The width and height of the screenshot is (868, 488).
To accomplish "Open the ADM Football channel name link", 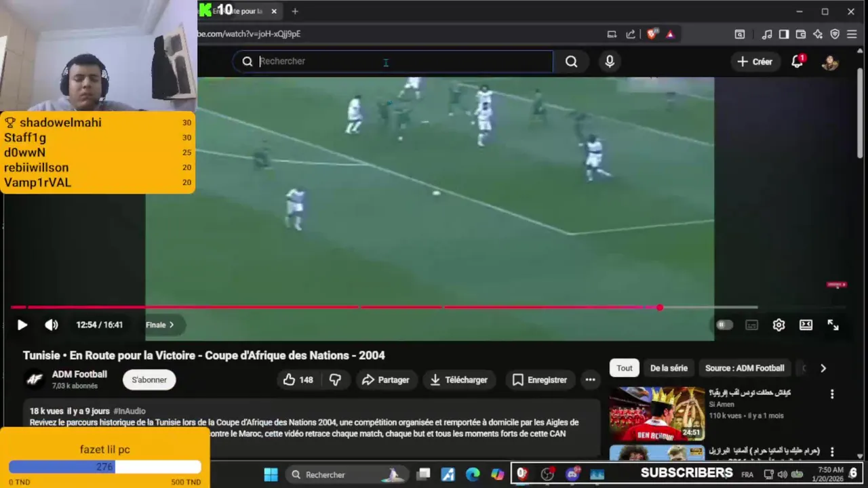I will click(79, 374).
